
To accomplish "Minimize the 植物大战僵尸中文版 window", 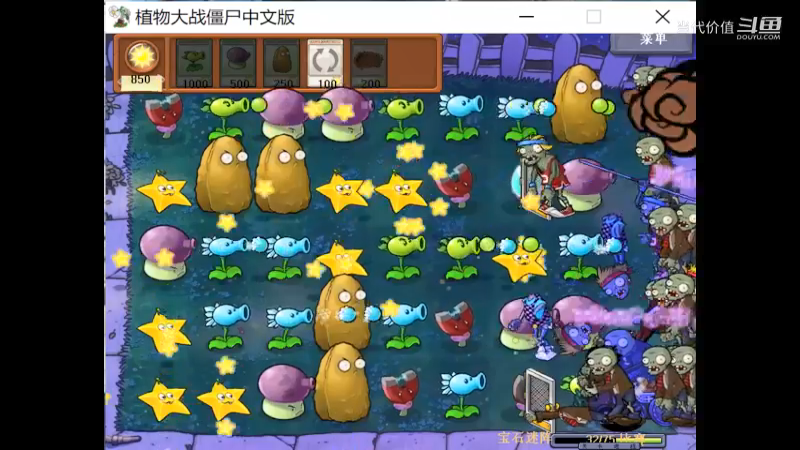I will [526, 17].
